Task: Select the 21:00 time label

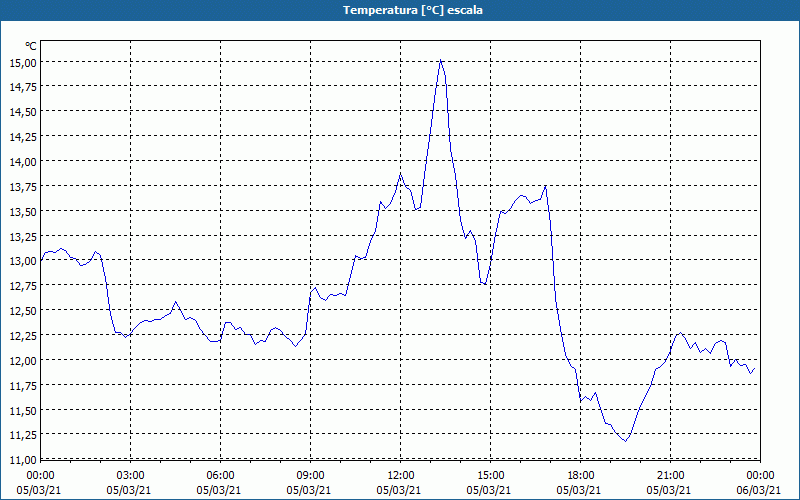Action: [670, 476]
